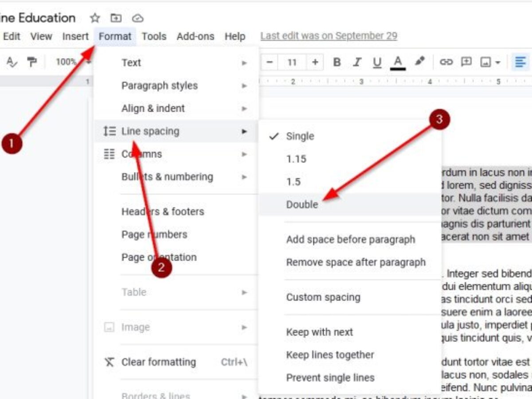This screenshot has height=399, width=532.
Task: Open the highlight color pen tool
Action: tap(419, 62)
